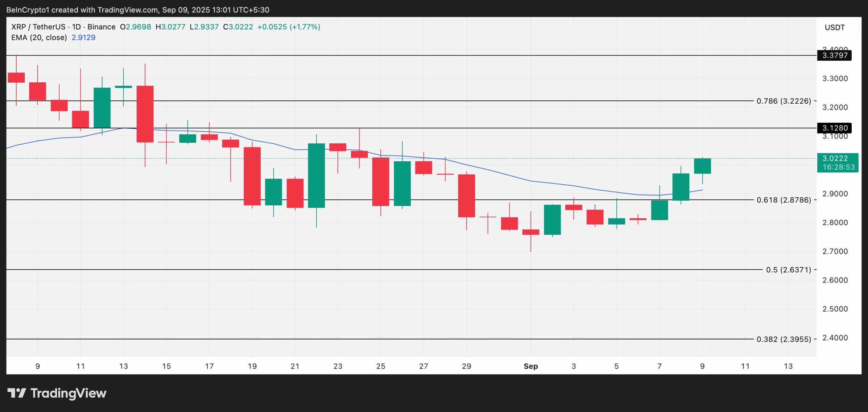
Task: Click the 2.5000 tick on price axis
Action: pos(835,309)
